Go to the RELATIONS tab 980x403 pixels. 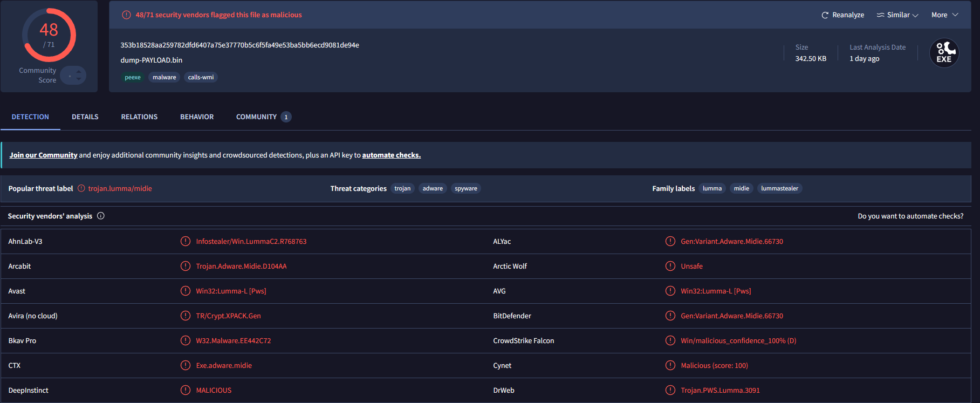[x=139, y=117]
